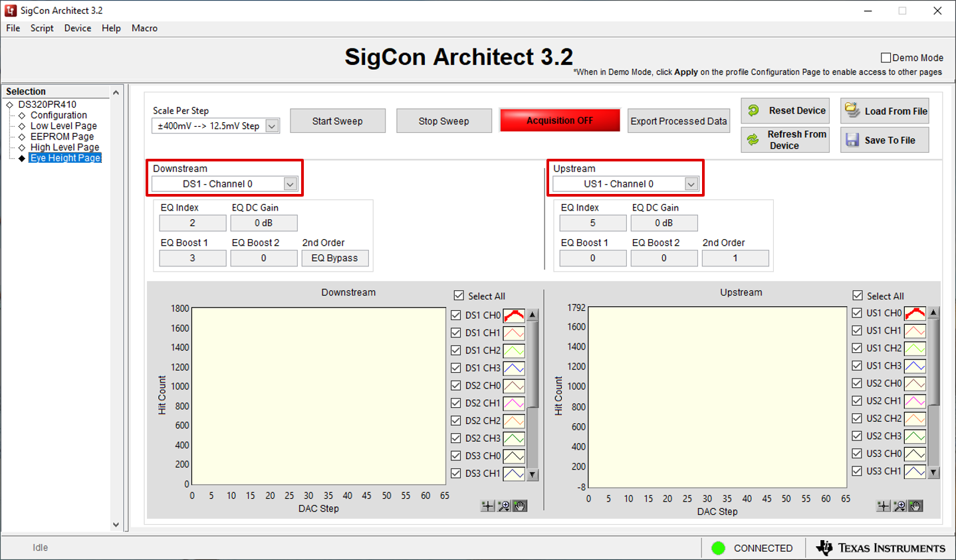Select Upstream graph zoom magnifier tool
Viewport: 956px width, 560px height.
pos(899,506)
